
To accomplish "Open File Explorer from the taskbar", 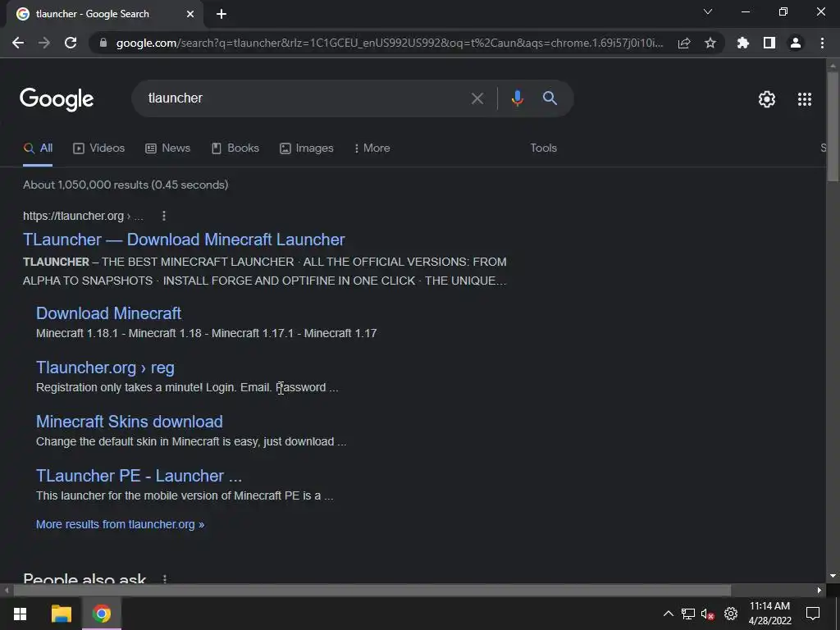I will (61, 614).
